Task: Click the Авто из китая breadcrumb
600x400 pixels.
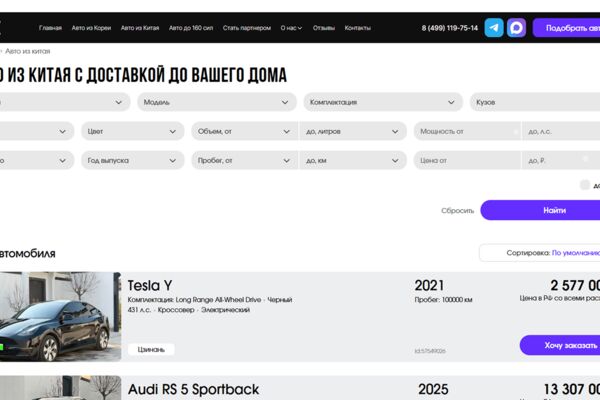Action: [x=27, y=51]
